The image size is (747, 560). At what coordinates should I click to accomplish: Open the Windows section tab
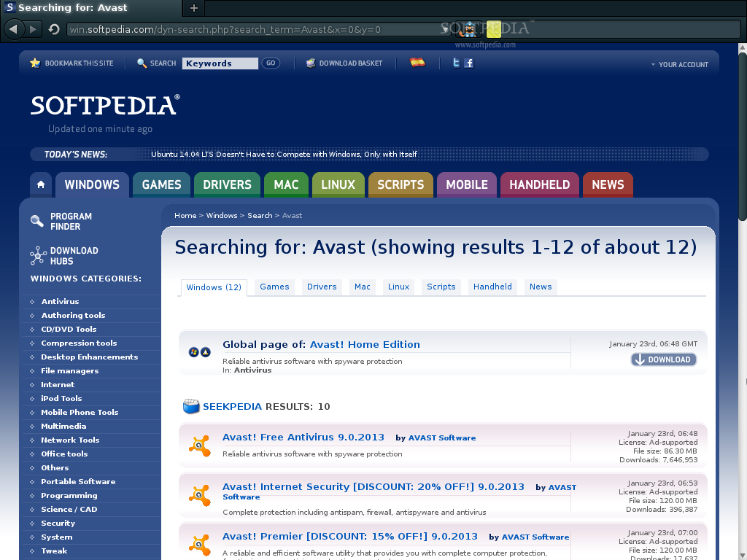92,184
